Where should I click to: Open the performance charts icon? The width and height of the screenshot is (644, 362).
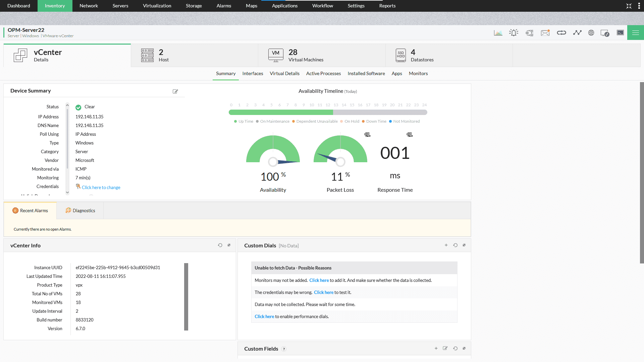(498, 33)
